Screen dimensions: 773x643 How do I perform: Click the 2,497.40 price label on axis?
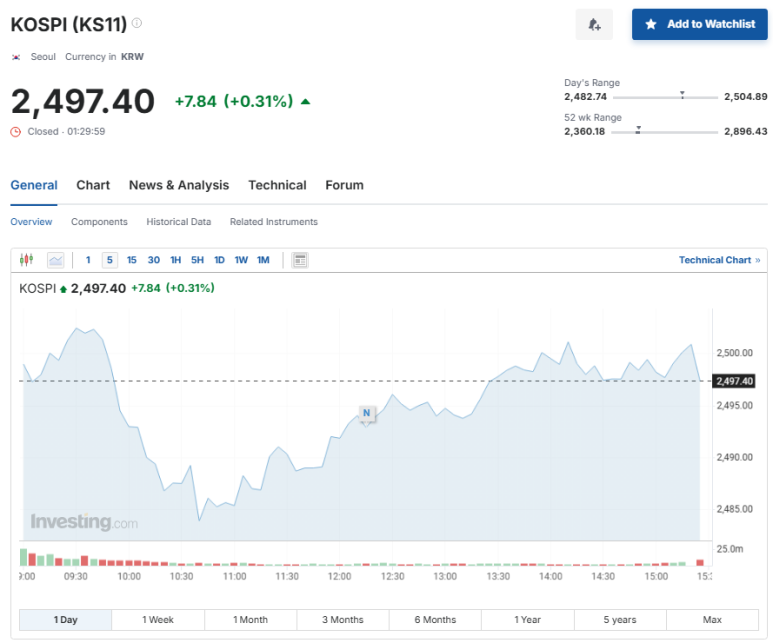click(734, 381)
